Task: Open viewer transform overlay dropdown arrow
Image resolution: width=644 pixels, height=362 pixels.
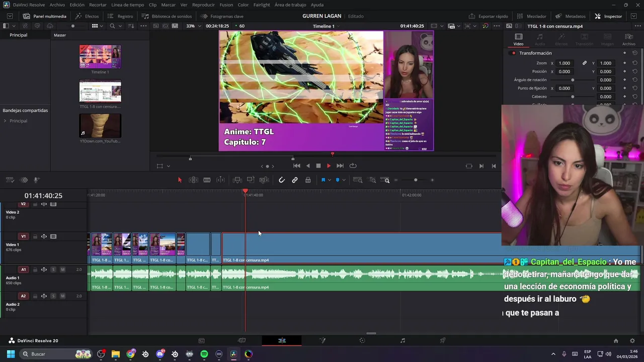Action: (168, 166)
